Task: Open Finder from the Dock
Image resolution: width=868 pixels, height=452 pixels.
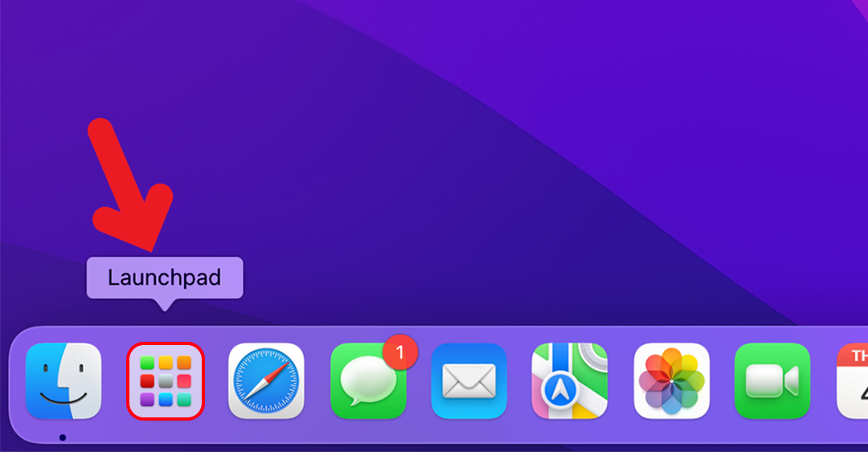Action: pos(63,381)
